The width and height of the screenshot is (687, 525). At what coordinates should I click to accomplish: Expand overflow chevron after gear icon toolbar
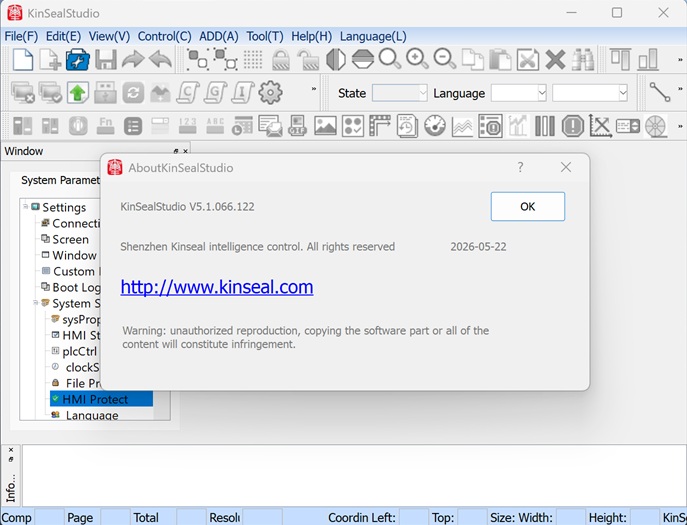tap(314, 89)
